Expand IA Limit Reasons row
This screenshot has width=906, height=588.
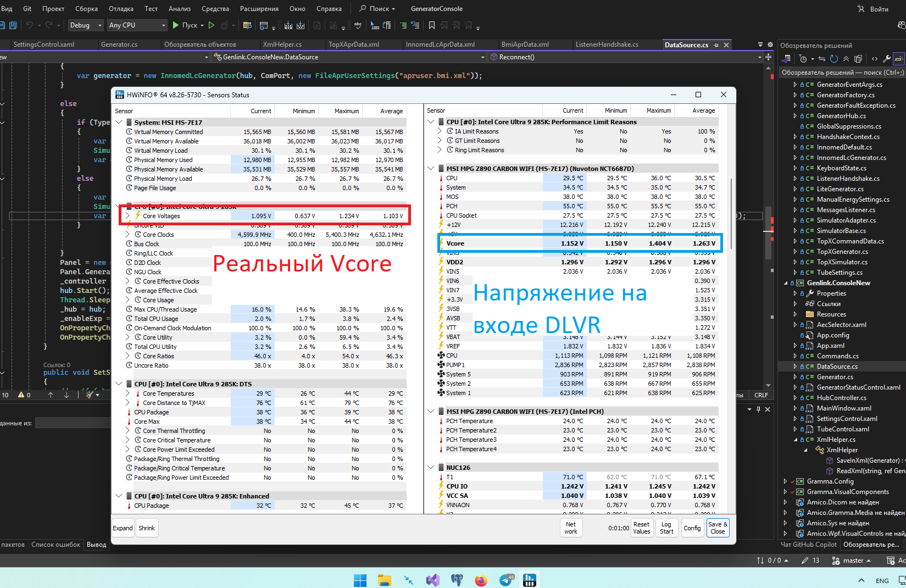440,131
